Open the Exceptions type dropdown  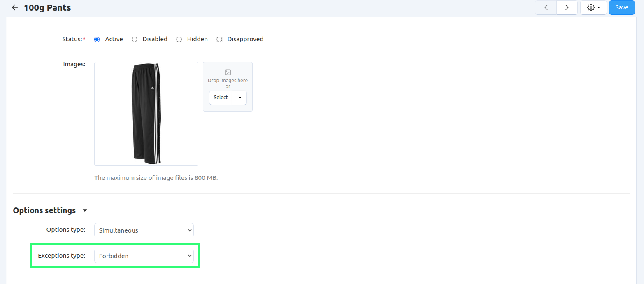(144, 256)
